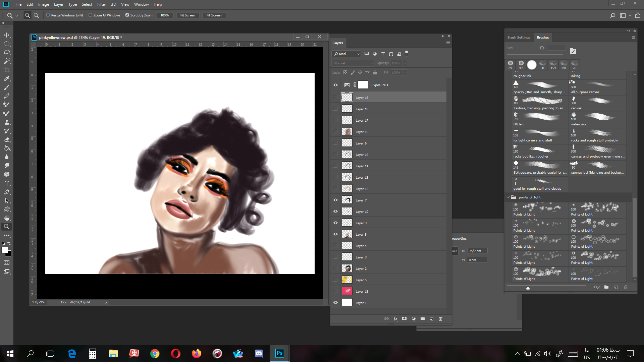Select Layer 16 in layers list
The image size is (644, 362).
pos(393,132)
